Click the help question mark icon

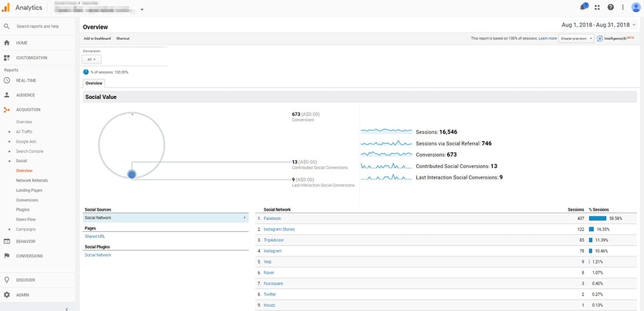click(x=611, y=7)
